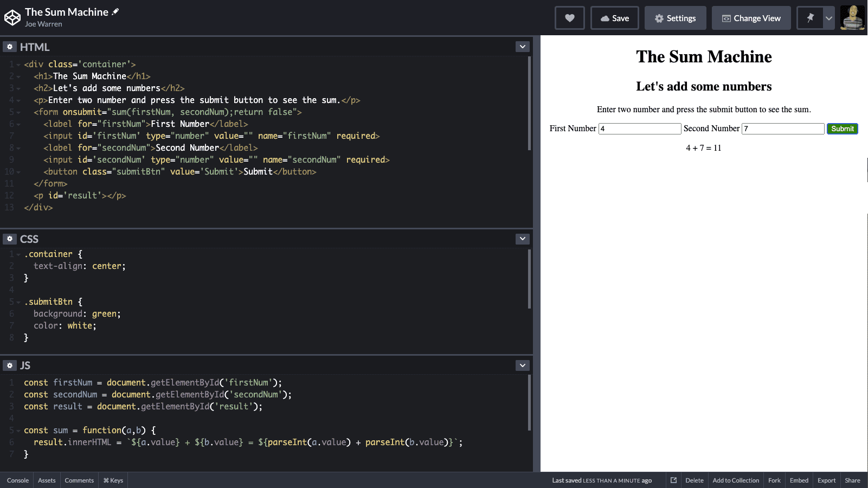Click the First Number input field
This screenshot has height=488, width=868.
(639, 129)
